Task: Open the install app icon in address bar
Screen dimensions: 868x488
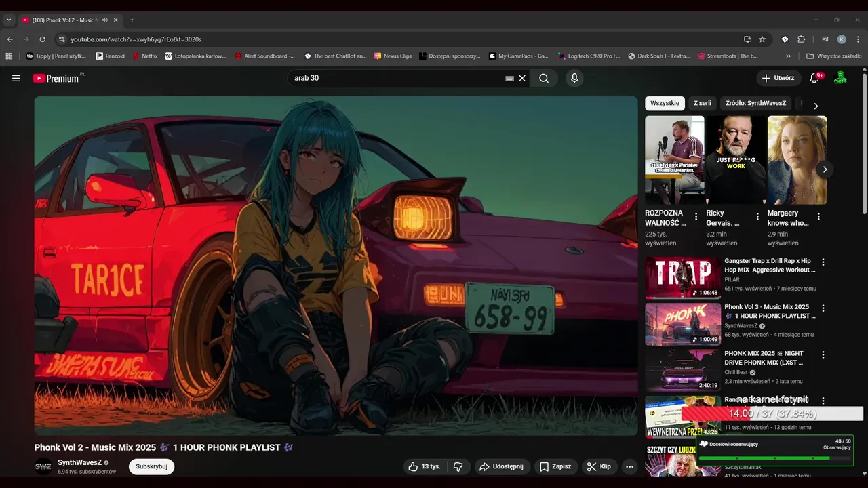Action: [747, 39]
